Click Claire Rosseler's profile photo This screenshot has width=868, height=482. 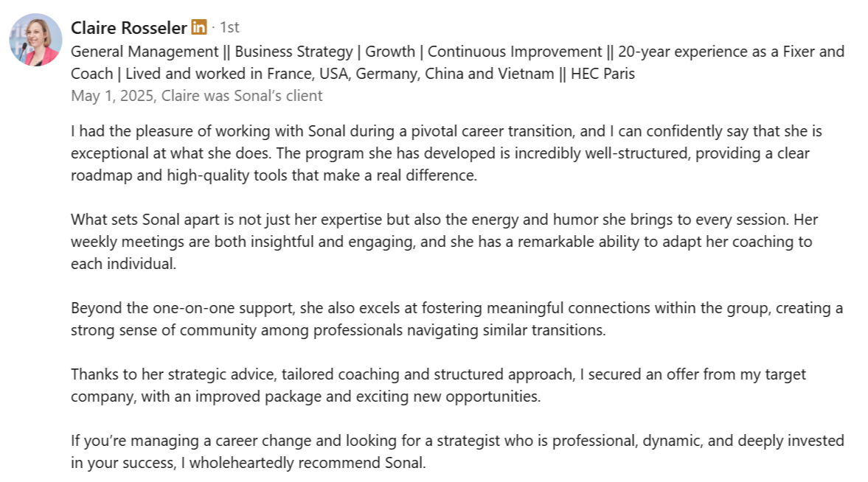point(35,41)
